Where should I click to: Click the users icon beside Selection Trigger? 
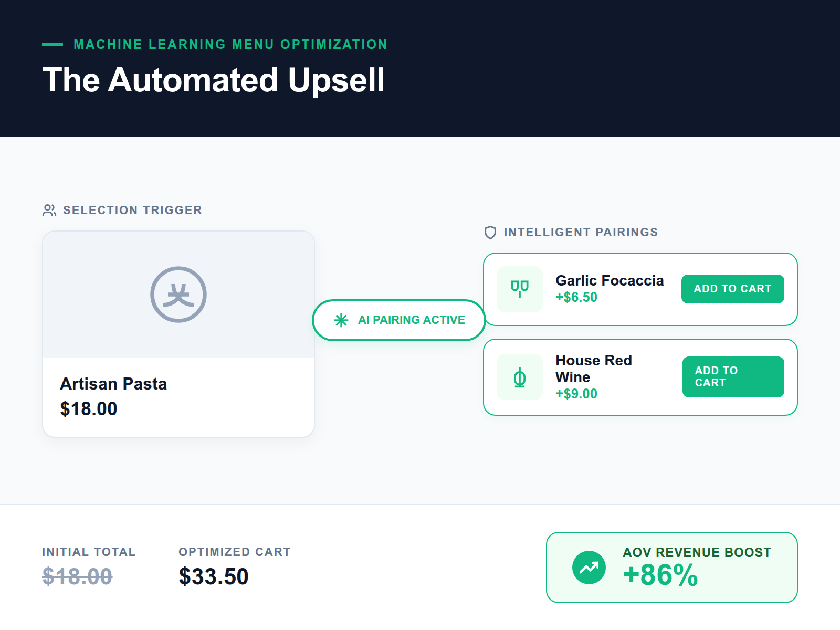49,211
